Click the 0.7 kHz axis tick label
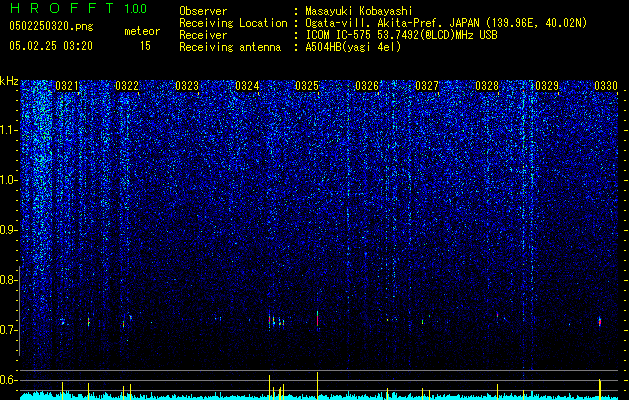 [x=8, y=330]
